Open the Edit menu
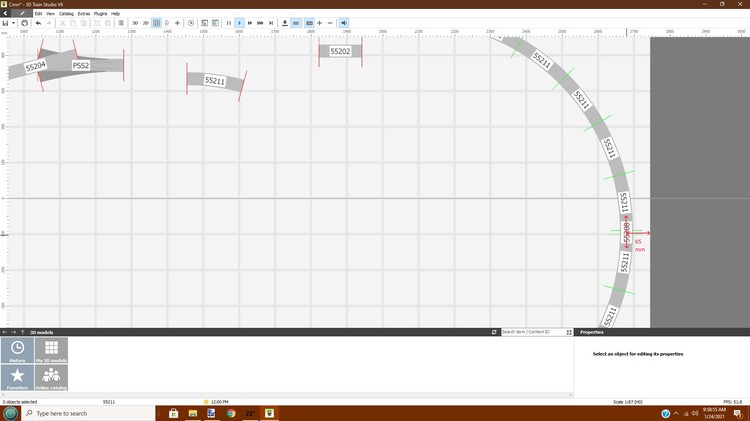 point(38,14)
